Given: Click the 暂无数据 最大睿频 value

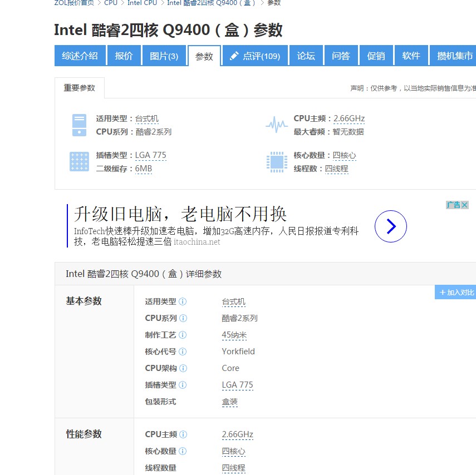Looking at the screenshot, I should click(348, 132).
